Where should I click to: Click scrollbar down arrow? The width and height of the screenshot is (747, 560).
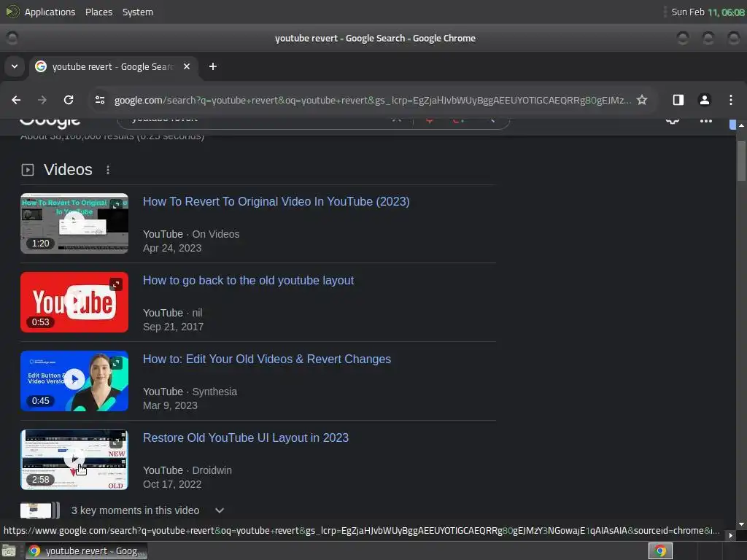pos(741,525)
